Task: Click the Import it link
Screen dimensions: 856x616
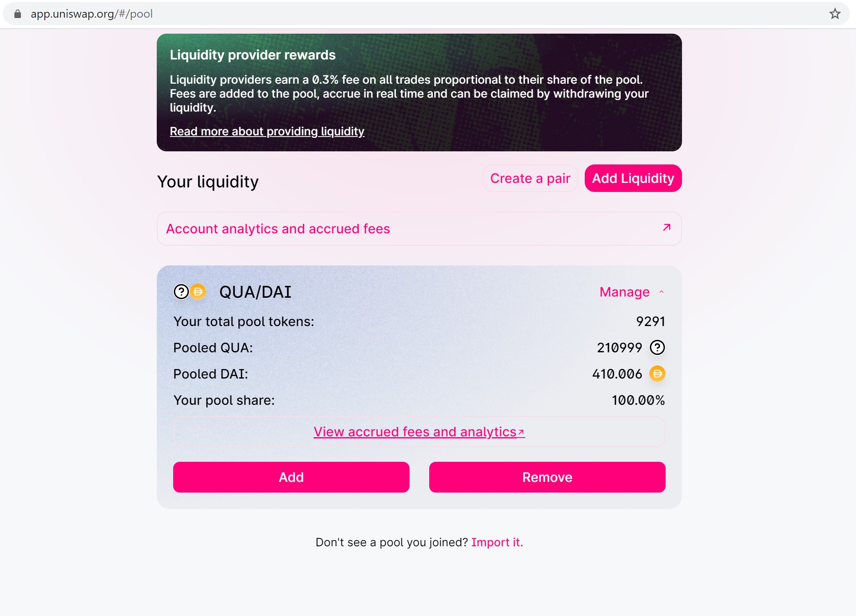Action: pos(497,542)
